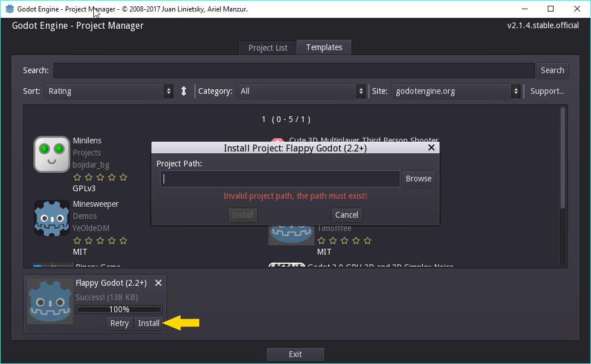591x364 pixels.
Task: Click the Projects category under Minilens
Action: click(86, 153)
